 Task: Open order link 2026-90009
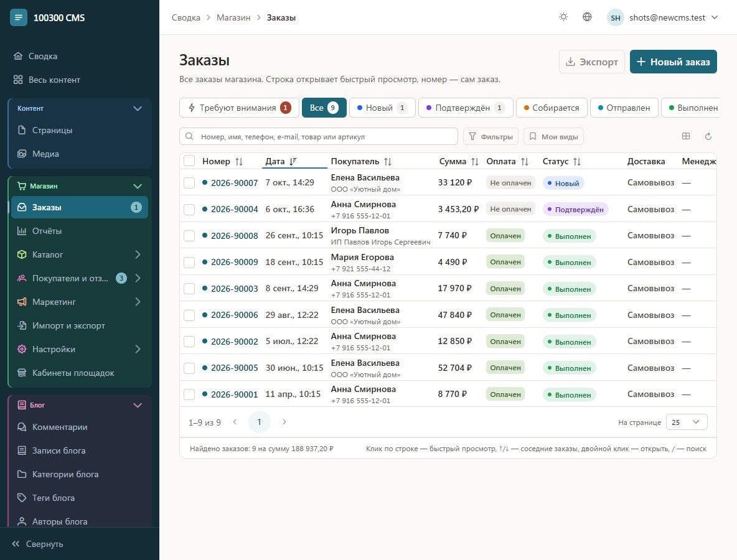[235, 262]
